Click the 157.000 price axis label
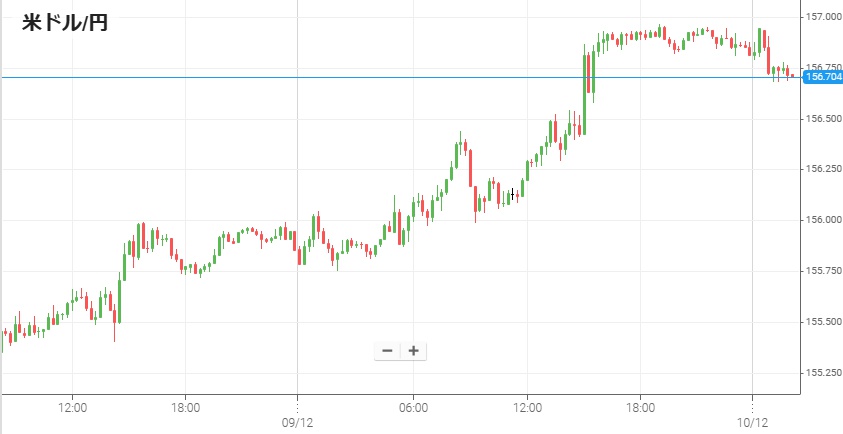This screenshot has width=843, height=434. click(x=823, y=17)
